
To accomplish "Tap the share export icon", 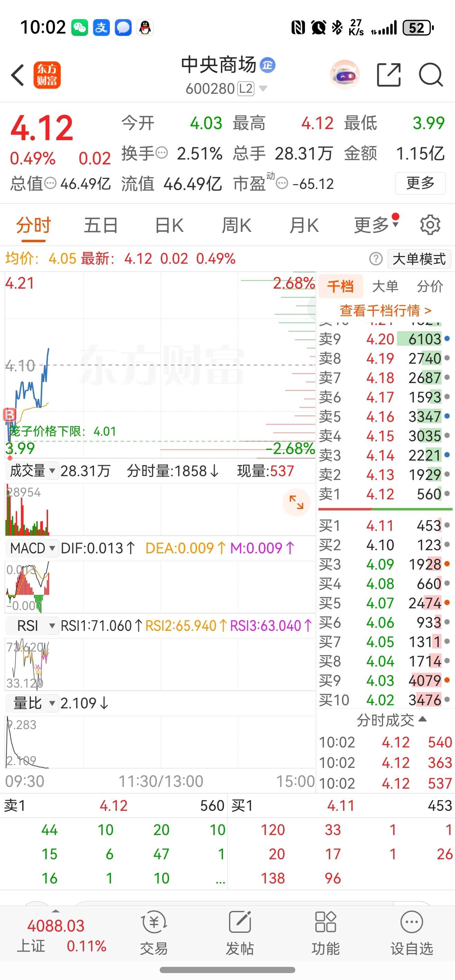I will pos(389,75).
